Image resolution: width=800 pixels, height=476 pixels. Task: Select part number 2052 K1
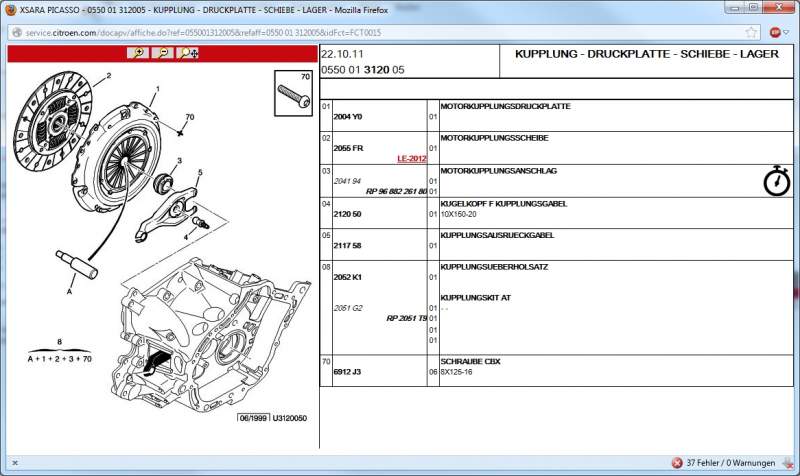[x=347, y=278]
